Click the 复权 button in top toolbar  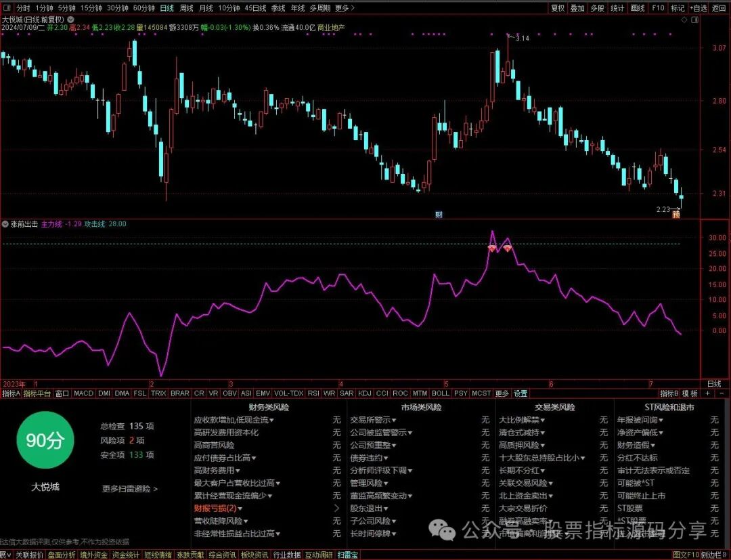point(558,8)
